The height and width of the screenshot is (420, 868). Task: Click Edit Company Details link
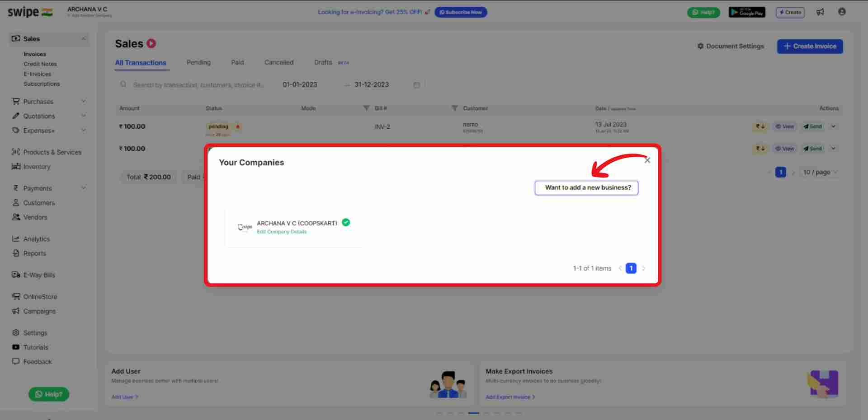click(x=282, y=232)
